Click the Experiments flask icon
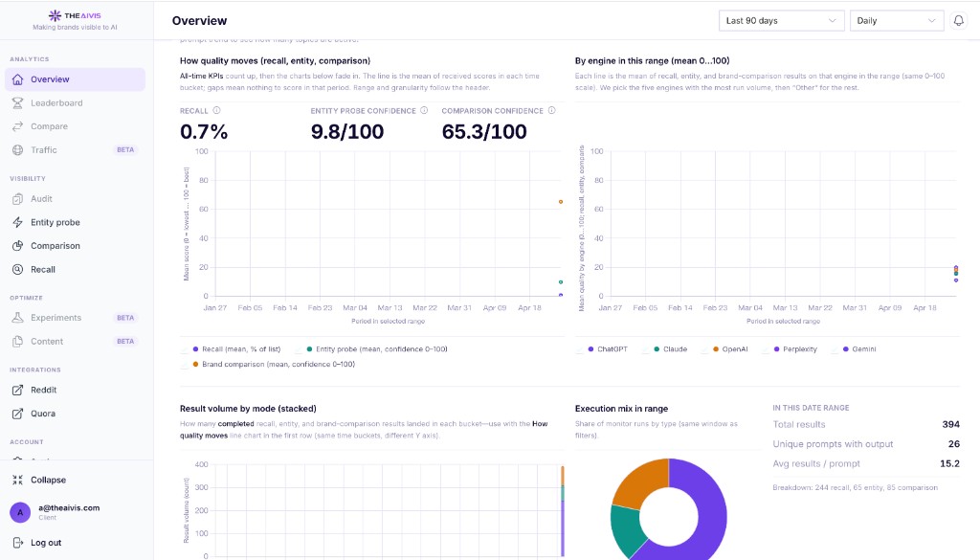The height and width of the screenshot is (560, 980). pos(17,318)
